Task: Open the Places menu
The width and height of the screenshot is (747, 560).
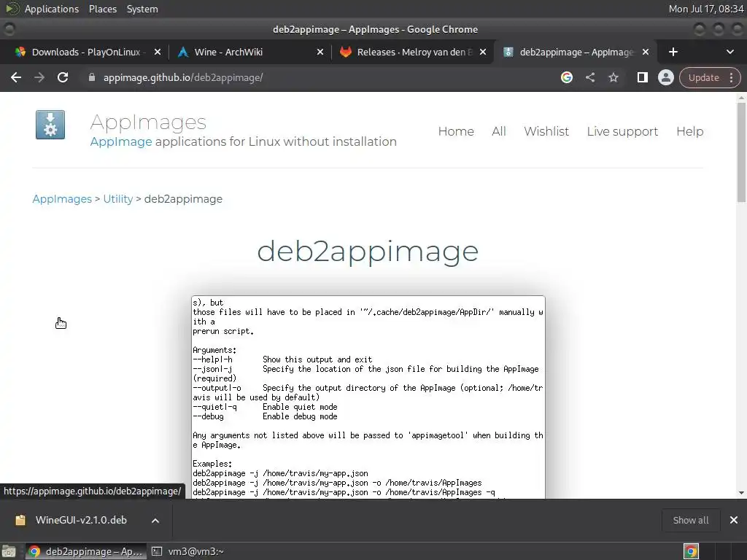Action: (102, 9)
